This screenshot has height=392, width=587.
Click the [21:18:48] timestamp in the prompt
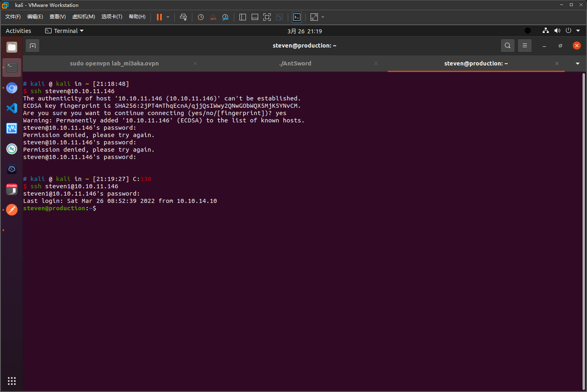(x=111, y=84)
